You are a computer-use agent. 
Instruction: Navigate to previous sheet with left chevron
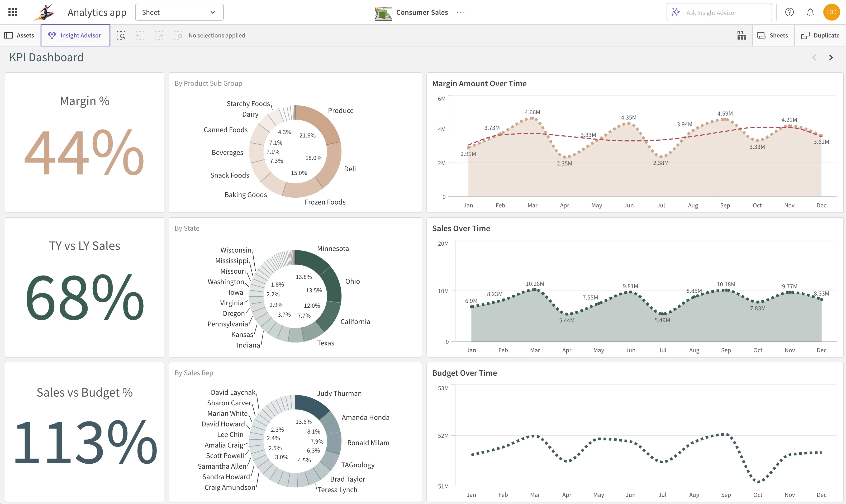point(814,57)
